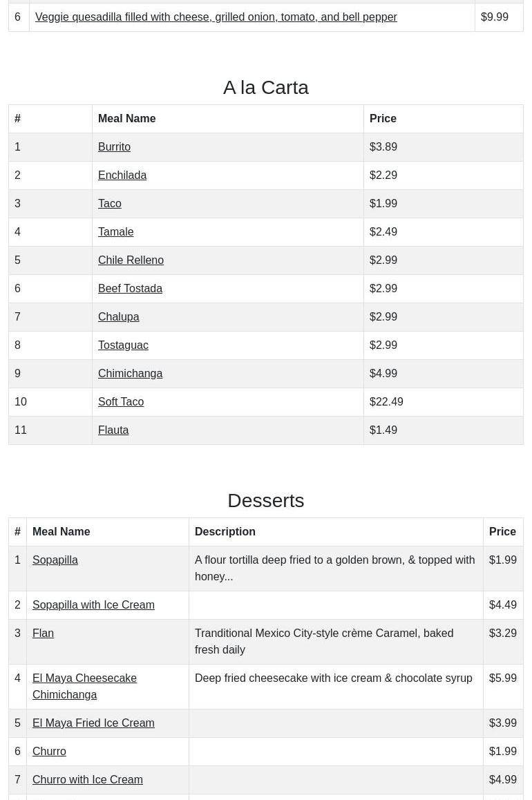This screenshot has width=532, height=800.
Task: Open the Flauta link
Action: [x=113, y=430]
